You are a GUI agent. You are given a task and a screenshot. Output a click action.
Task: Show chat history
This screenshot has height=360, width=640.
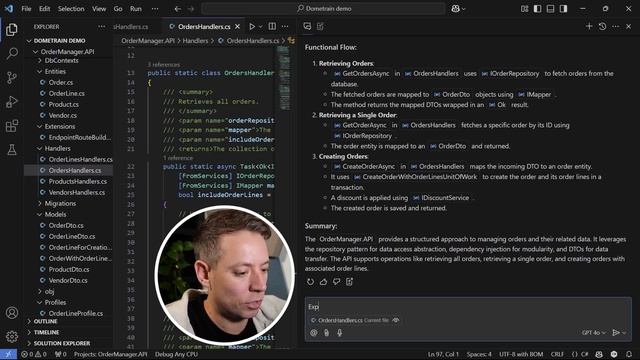[602, 27]
